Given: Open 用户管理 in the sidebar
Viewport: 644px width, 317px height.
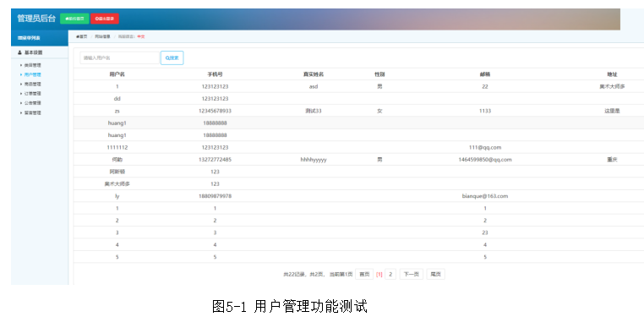Looking at the screenshot, I should click(32, 74).
